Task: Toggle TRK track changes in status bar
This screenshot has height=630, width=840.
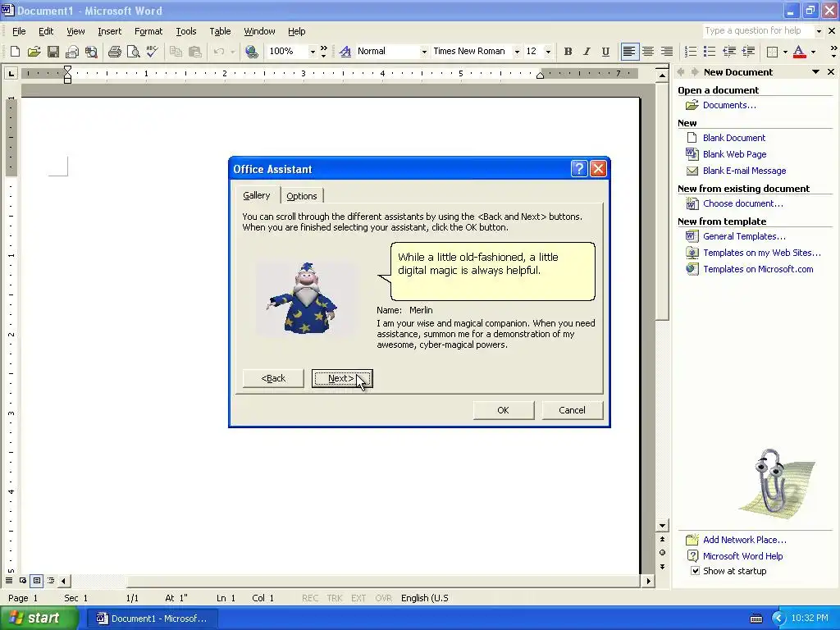Action: [x=335, y=598]
